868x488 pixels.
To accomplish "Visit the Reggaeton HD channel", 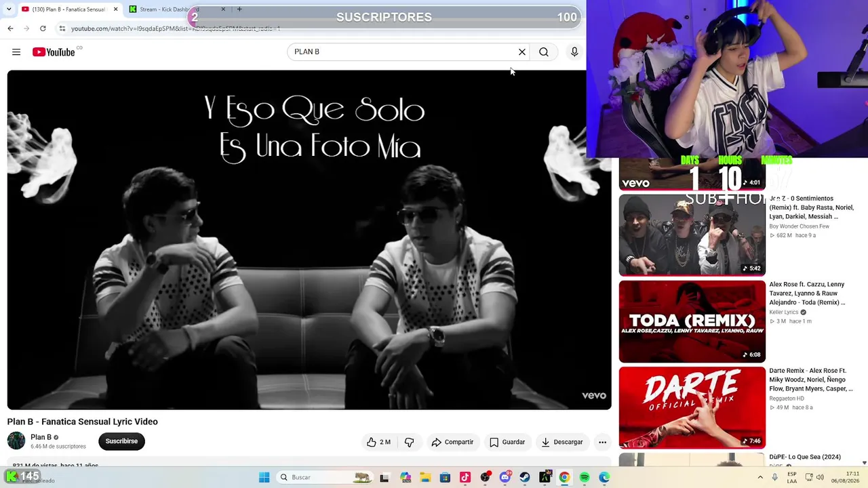I will (x=787, y=399).
